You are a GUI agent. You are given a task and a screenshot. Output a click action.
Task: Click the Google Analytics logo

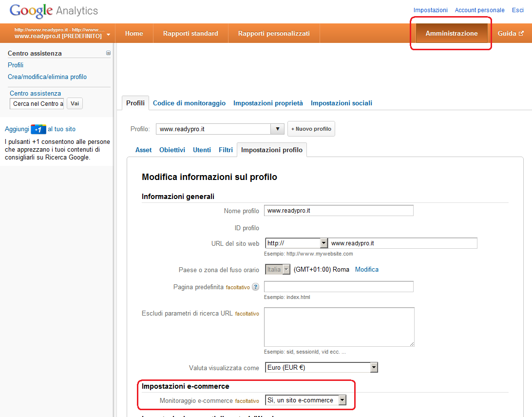pyautogui.click(x=54, y=11)
